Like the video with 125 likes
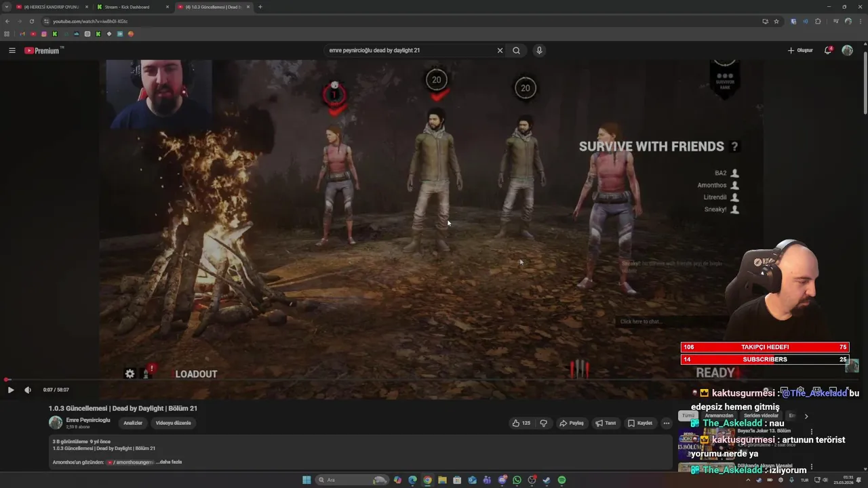This screenshot has height=488, width=868. [521, 423]
